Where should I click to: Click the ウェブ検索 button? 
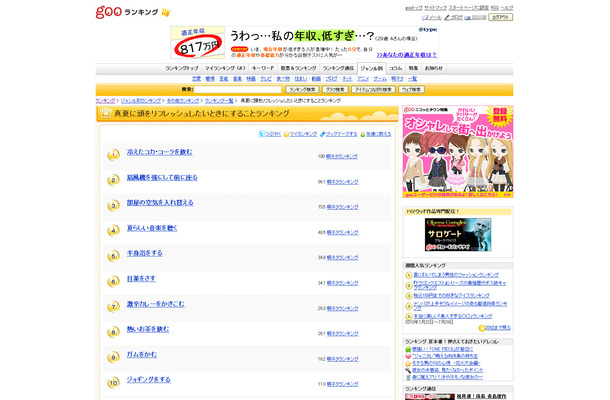411,89
